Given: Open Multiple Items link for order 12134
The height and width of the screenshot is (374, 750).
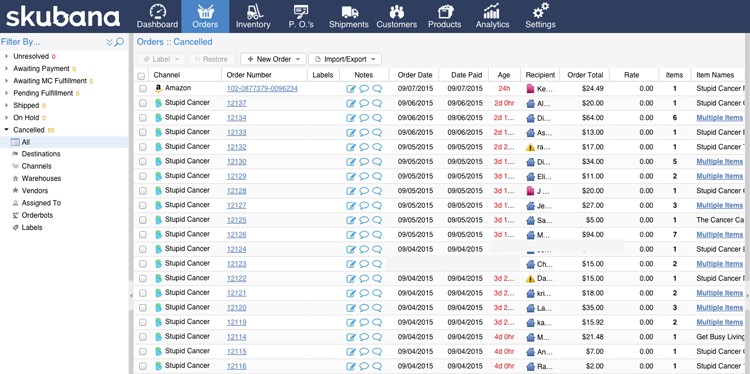Looking at the screenshot, I should 719,118.
